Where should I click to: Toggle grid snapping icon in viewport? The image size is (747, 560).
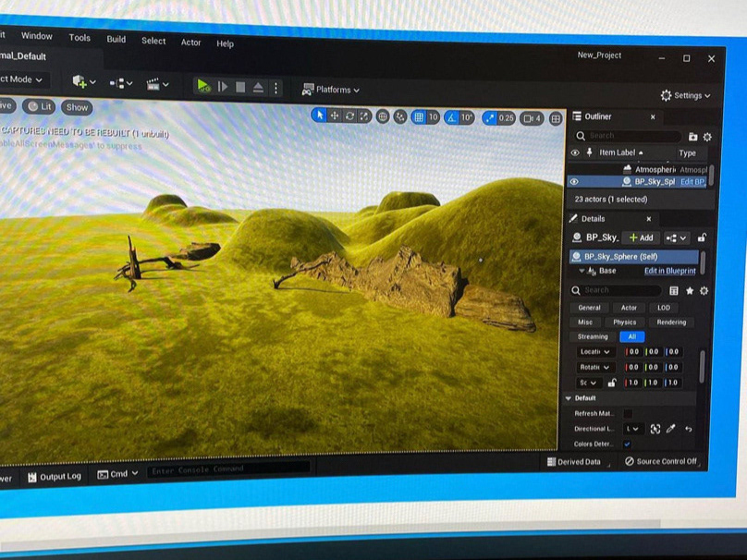click(x=418, y=117)
